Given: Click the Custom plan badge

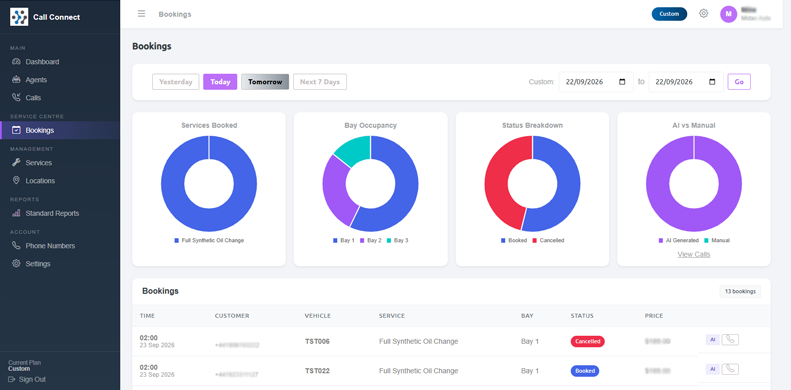Looking at the screenshot, I should (669, 14).
